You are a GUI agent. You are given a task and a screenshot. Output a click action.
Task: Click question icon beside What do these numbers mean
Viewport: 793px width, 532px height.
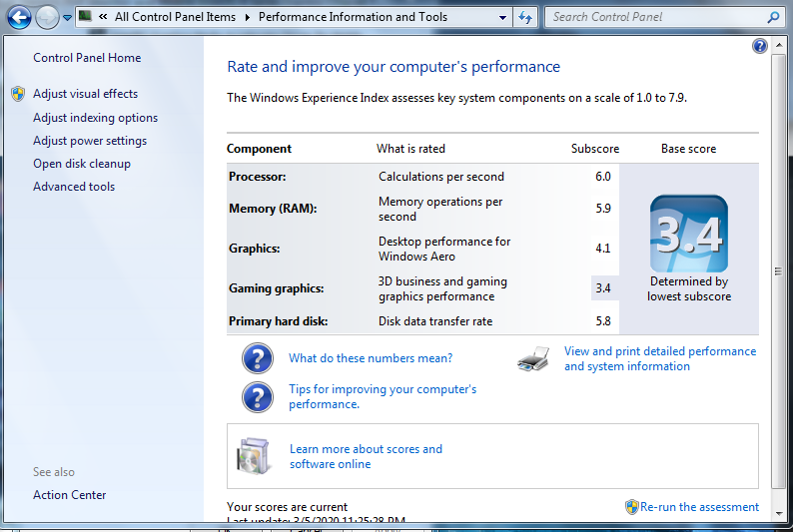point(258,358)
